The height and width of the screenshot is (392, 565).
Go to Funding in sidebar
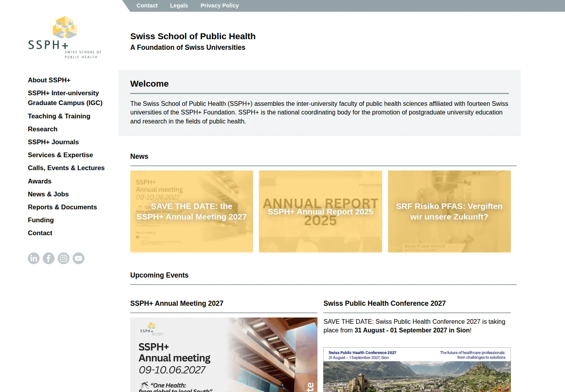41,220
